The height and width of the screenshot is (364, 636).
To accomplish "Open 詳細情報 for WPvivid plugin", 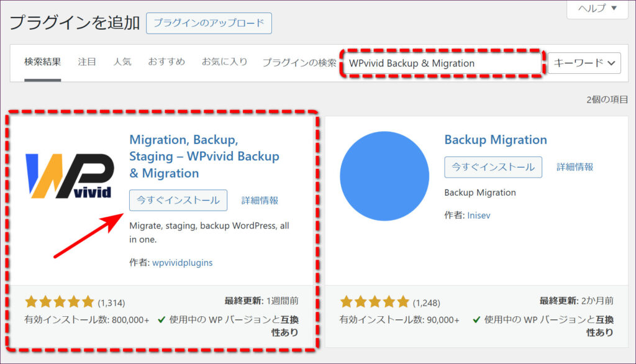I will [x=260, y=201].
